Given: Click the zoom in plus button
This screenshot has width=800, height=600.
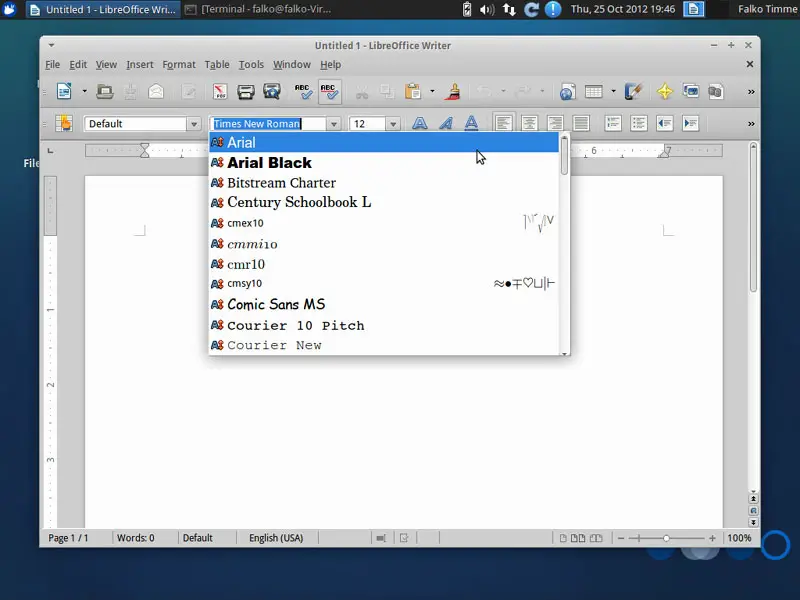Looking at the screenshot, I should coord(712,538).
